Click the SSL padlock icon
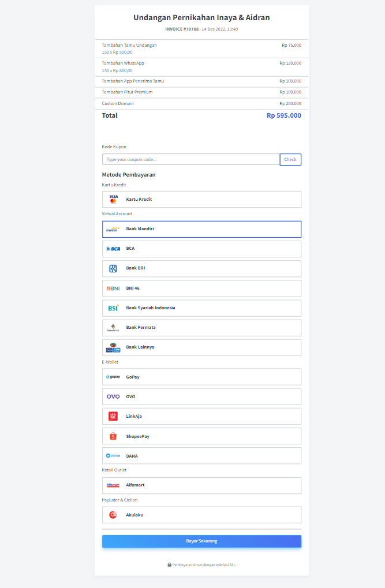This screenshot has width=385, height=588. coord(169,564)
